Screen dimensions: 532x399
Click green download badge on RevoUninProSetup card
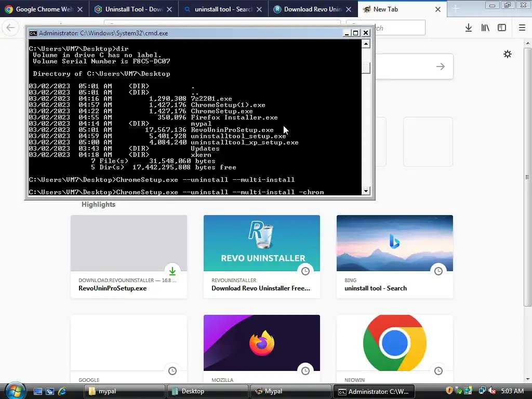(x=172, y=271)
